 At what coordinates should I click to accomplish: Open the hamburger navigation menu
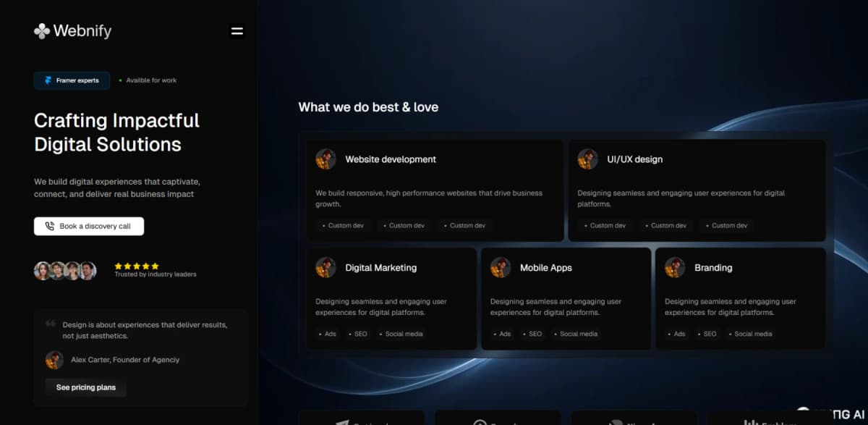coord(237,31)
